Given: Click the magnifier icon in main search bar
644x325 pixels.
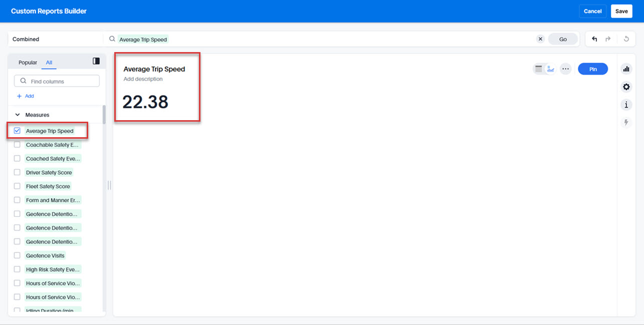Looking at the screenshot, I should (x=112, y=39).
